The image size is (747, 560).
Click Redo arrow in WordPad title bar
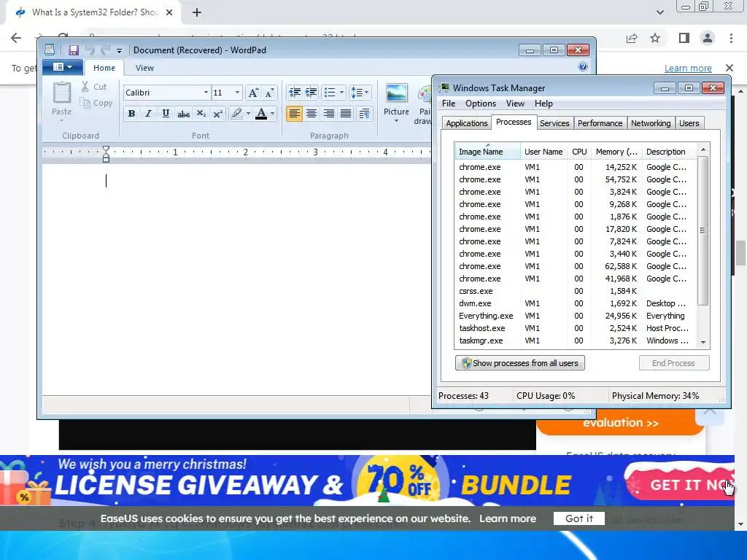click(105, 50)
